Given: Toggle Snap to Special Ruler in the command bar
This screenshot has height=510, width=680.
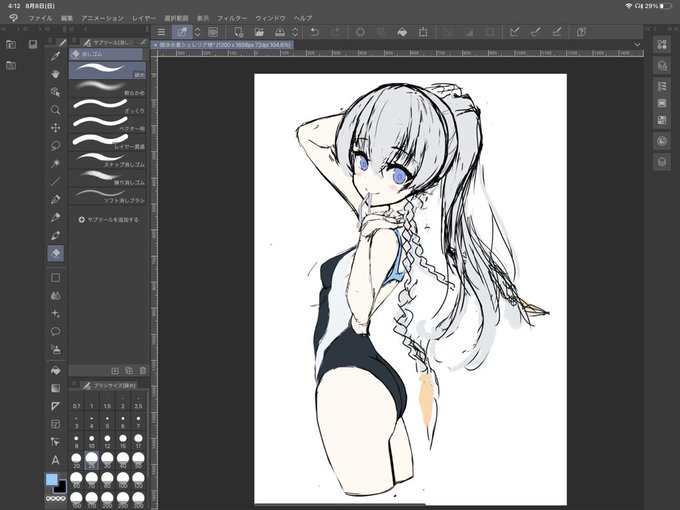Looking at the screenshot, I should click(x=536, y=32).
